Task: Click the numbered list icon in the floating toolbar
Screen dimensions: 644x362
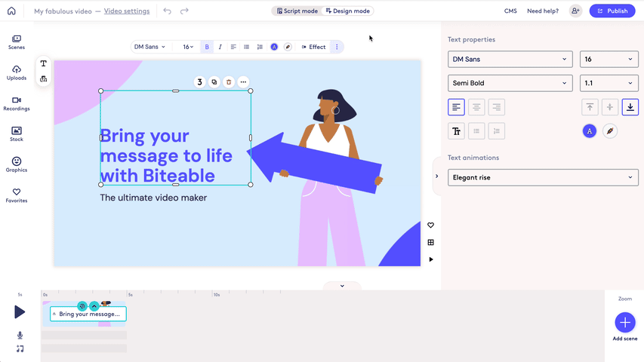Action: [x=260, y=47]
